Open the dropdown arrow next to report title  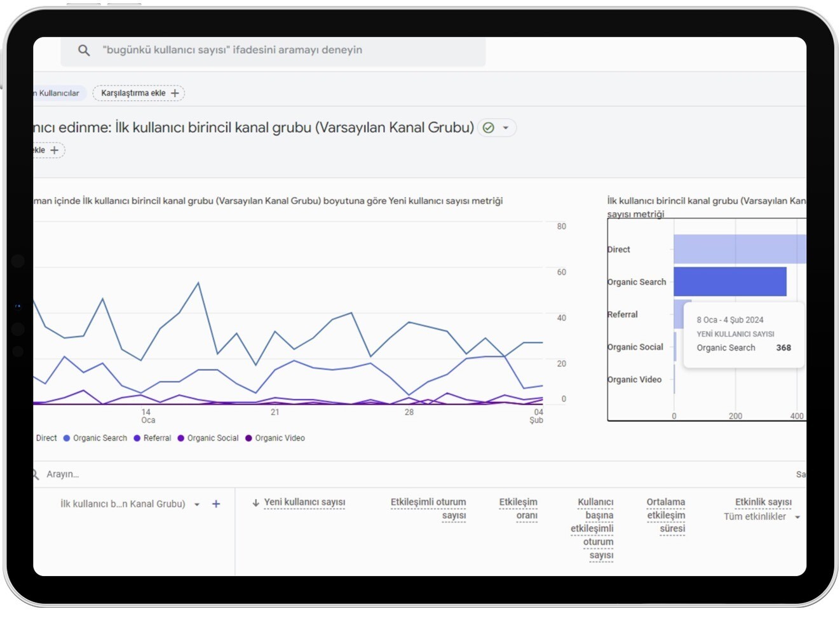point(506,128)
